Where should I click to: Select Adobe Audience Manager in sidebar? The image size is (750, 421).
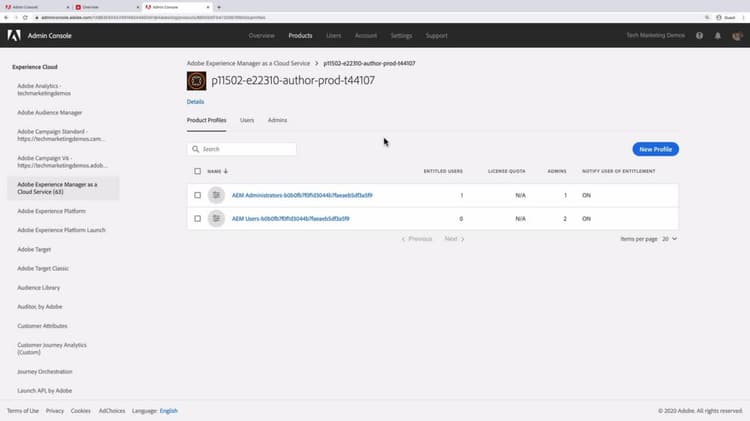point(50,112)
